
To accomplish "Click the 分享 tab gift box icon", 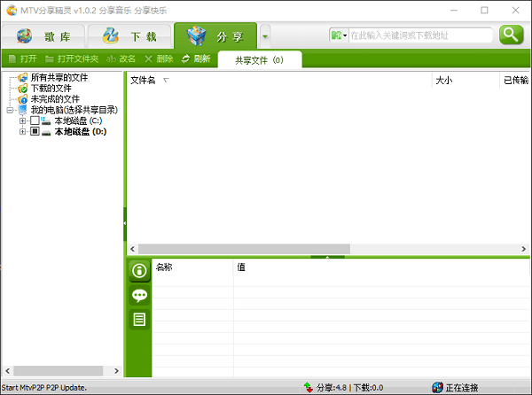I will (x=197, y=35).
